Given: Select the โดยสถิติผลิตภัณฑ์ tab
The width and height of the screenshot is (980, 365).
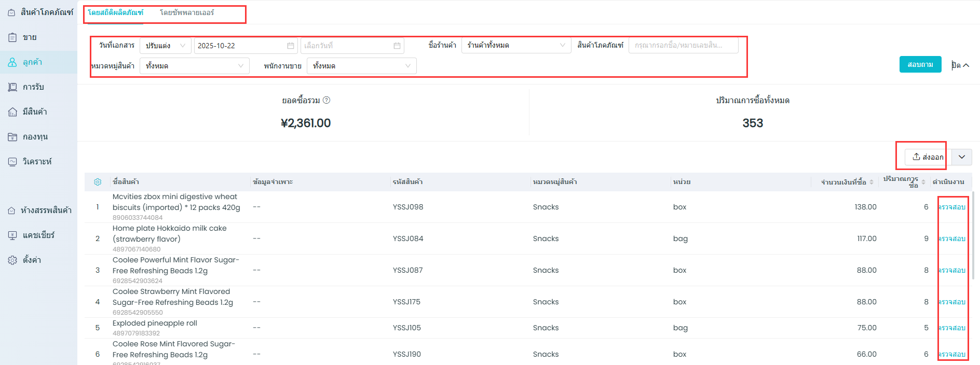Looking at the screenshot, I should 115,12.
